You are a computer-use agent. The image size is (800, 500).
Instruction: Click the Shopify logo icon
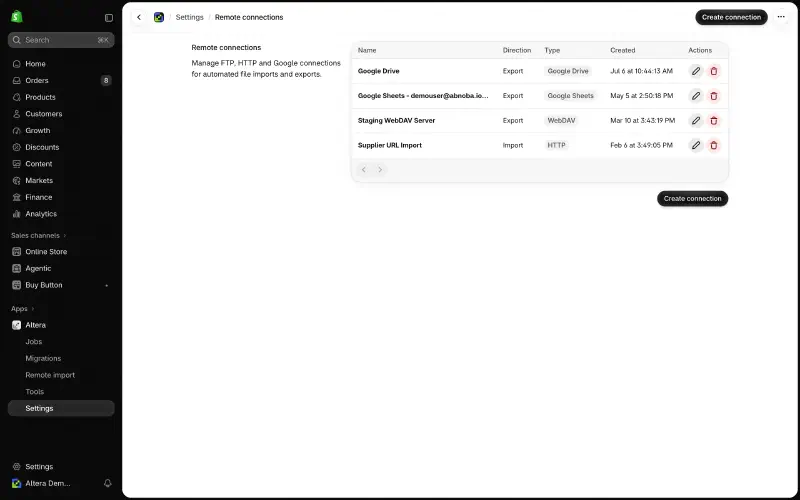[x=17, y=17]
